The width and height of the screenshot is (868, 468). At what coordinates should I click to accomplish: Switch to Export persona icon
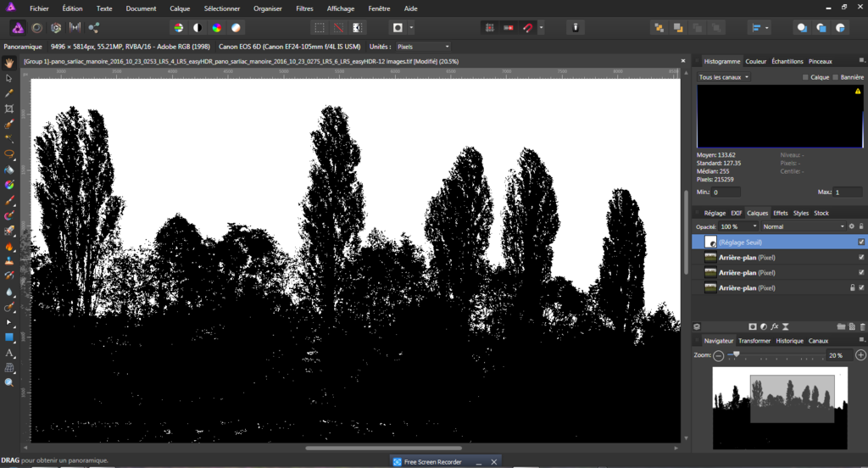[x=93, y=28]
